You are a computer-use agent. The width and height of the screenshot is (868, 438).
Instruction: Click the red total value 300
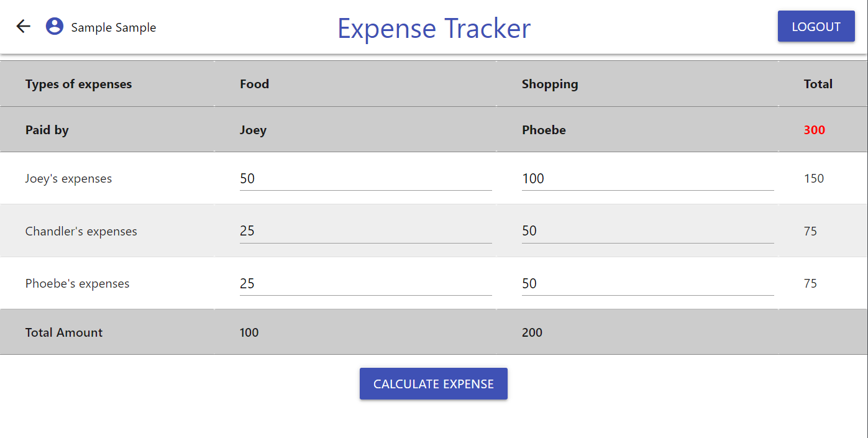pos(814,129)
